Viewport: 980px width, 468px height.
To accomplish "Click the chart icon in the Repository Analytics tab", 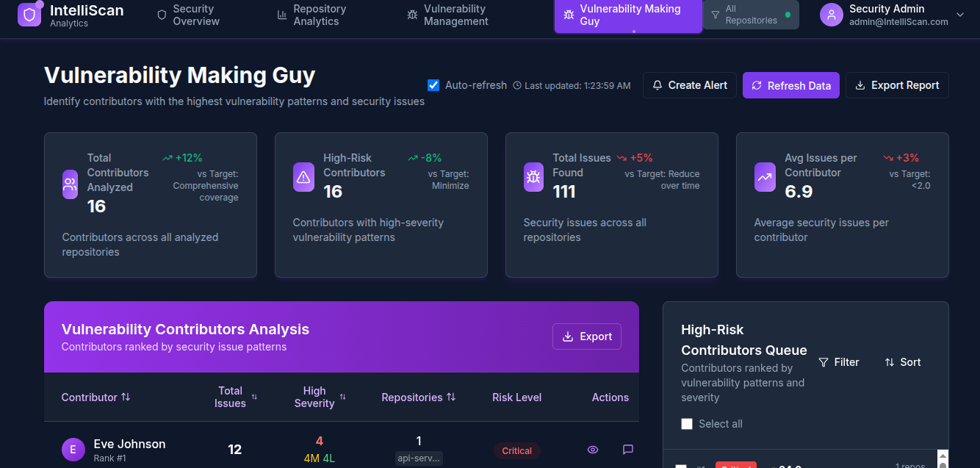I will 282,15.
